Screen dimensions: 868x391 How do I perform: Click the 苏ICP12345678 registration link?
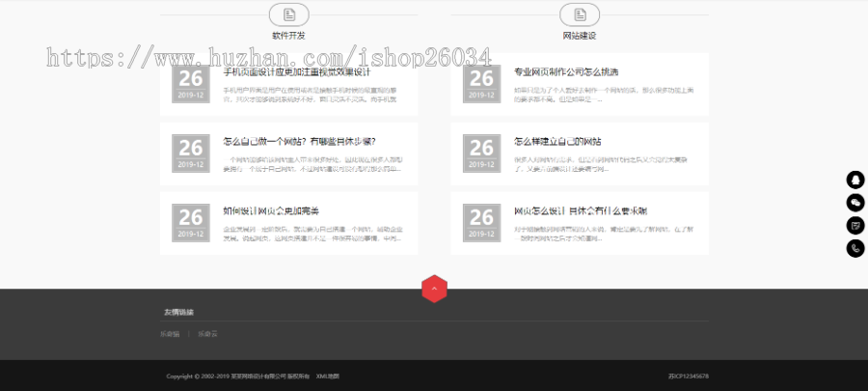click(688, 377)
